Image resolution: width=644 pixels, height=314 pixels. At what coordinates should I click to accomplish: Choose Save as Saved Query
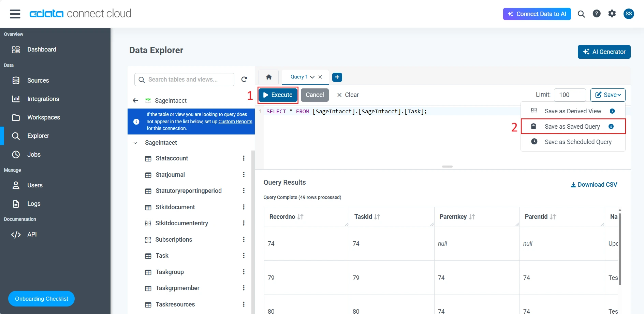(x=572, y=127)
